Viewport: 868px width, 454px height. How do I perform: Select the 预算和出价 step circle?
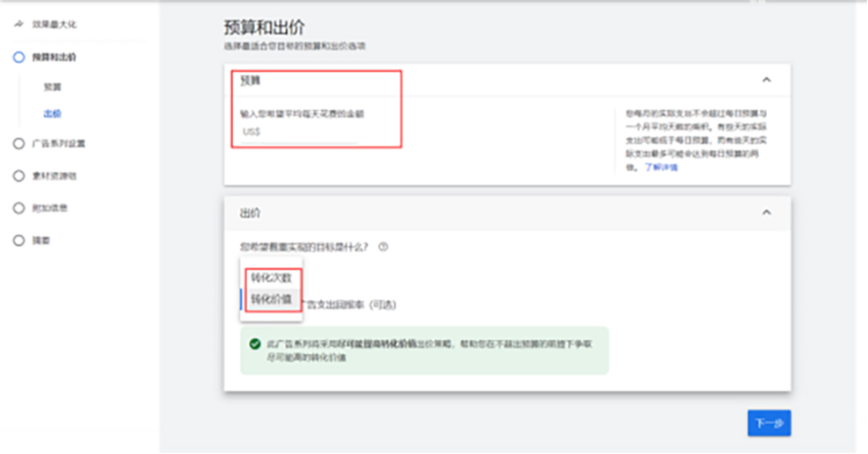[x=18, y=57]
